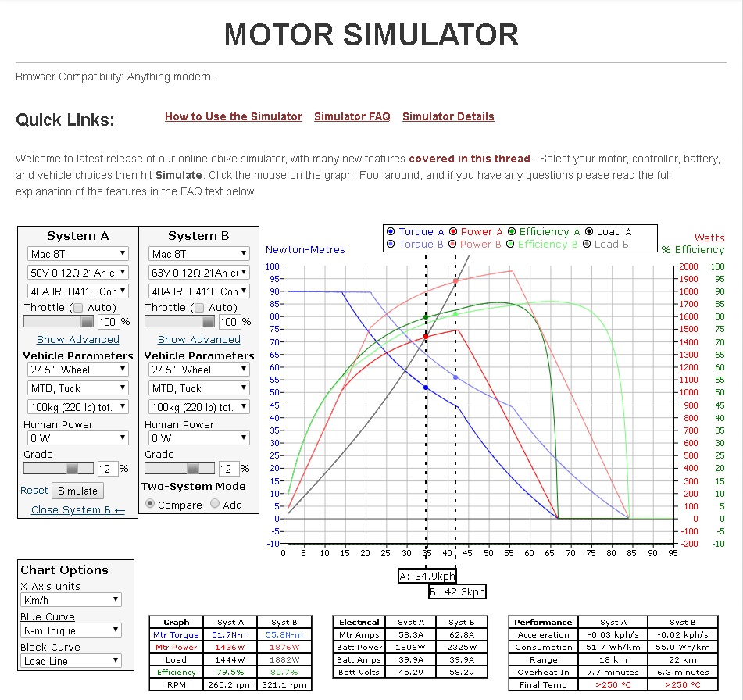743x700 pixels.
Task: Open System A weight dropdown 100kg
Action: point(78,406)
